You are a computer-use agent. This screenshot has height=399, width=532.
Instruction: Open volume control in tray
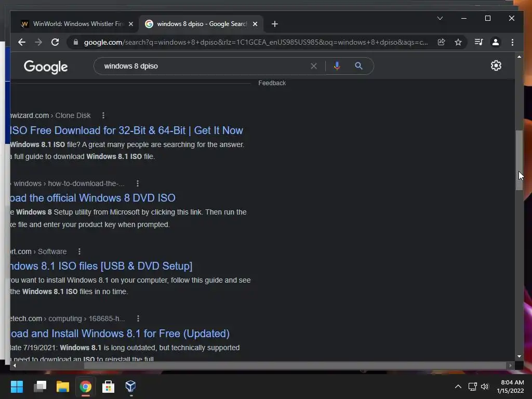point(485,387)
